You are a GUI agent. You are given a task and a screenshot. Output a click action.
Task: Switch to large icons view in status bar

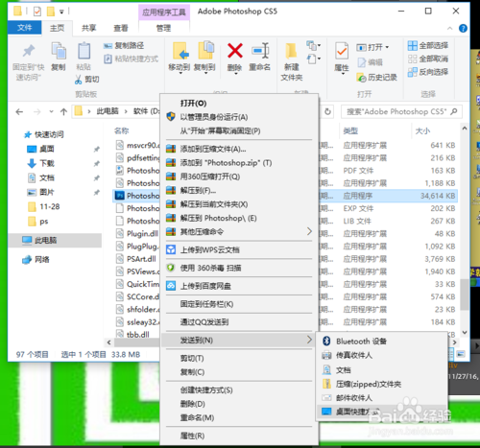click(461, 354)
